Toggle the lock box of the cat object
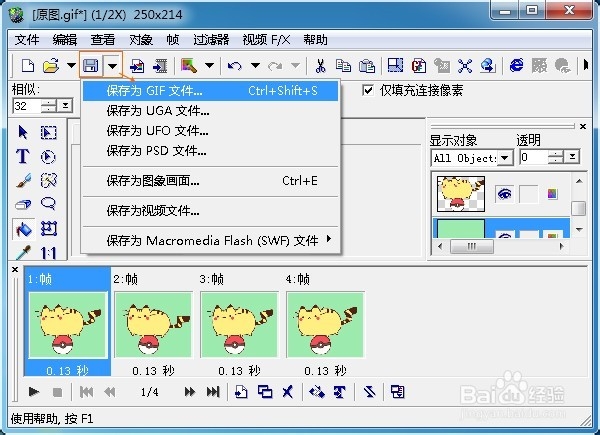Viewport: 600px width, 435px height. click(528, 194)
